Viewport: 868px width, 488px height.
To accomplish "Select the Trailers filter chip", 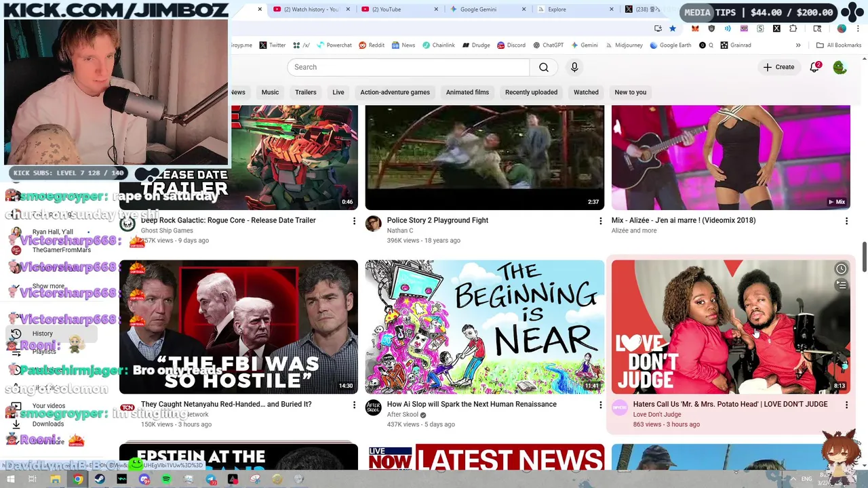I will click(306, 92).
